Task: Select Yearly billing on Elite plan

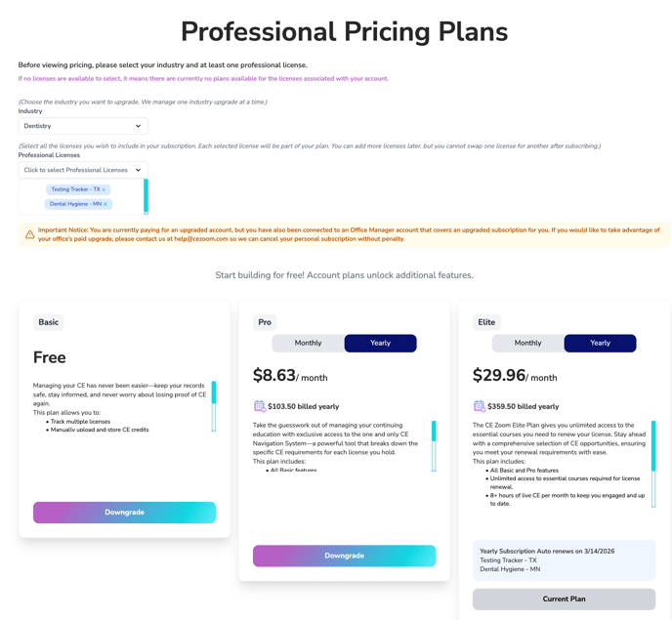Action: (601, 344)
